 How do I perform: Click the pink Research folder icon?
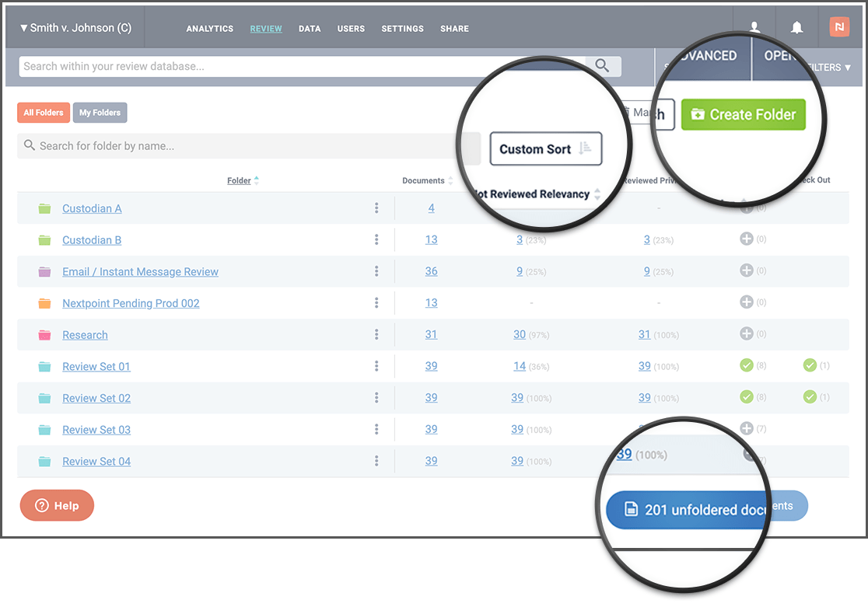click(x=44, y=335)
